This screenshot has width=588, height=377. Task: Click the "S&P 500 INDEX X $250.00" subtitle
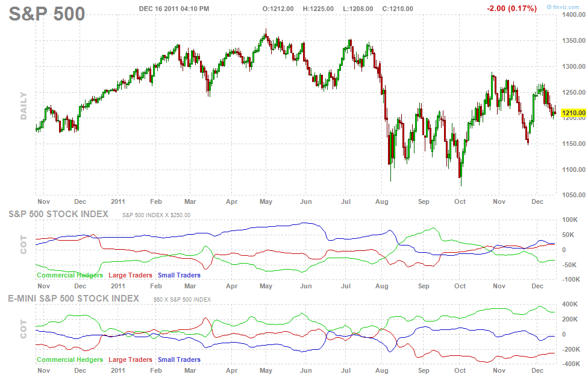pos(157,215)
